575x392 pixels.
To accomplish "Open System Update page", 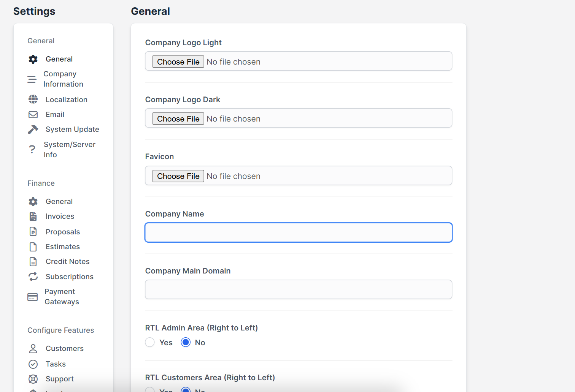I will 72,129.
